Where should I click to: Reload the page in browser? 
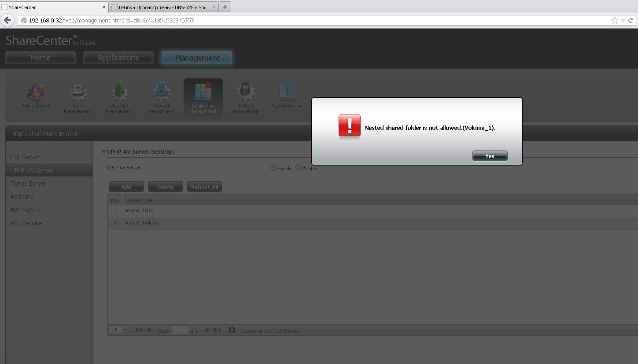tap(631, 20)
